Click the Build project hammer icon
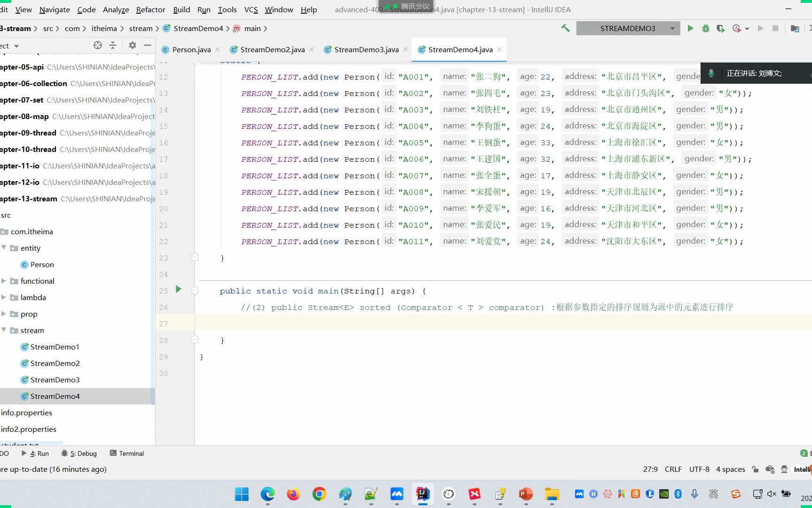 (x=565, y=28)
